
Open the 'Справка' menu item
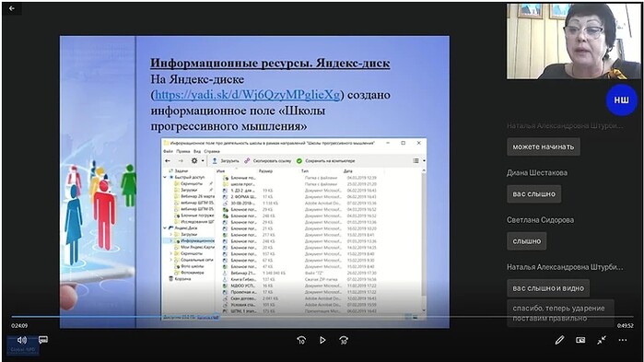coord(212,151)
